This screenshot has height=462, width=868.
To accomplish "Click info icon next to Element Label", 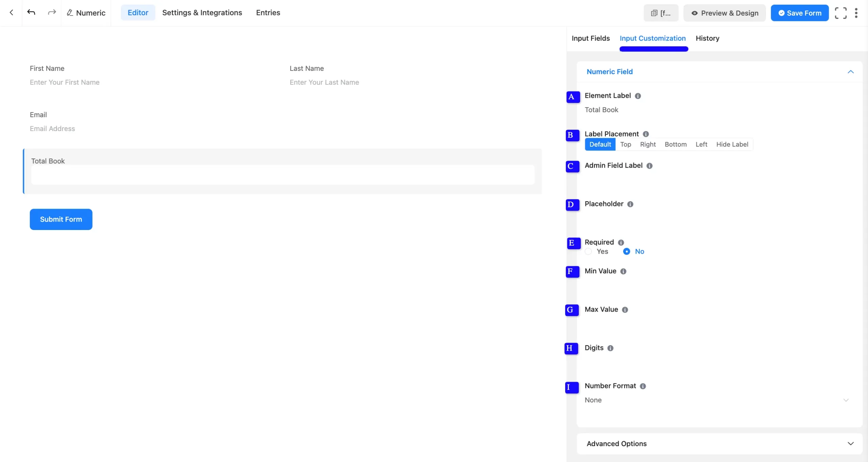I will 638,96.
